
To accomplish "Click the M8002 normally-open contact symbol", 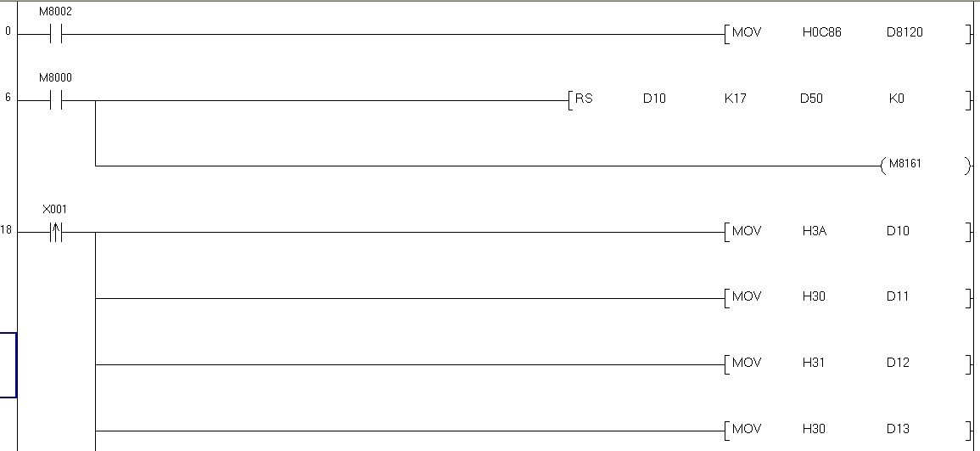I will coord(56,35).
